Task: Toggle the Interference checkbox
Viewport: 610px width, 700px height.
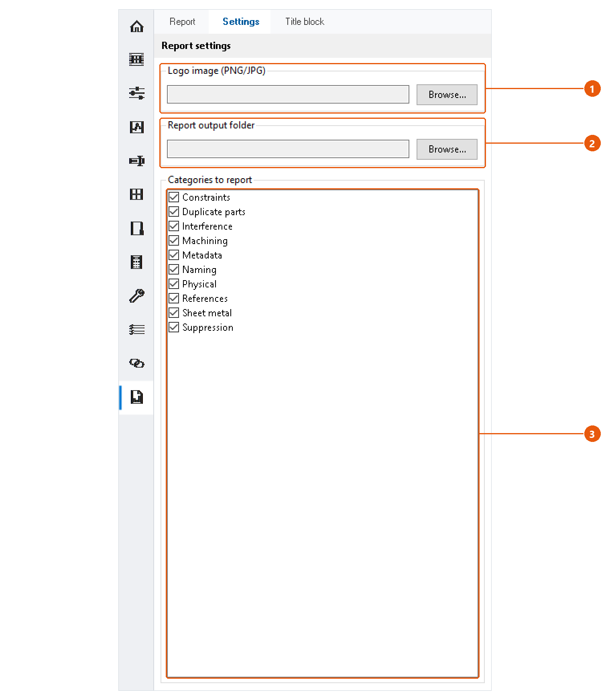Action: pyautogui.click(x=174, y=226)
